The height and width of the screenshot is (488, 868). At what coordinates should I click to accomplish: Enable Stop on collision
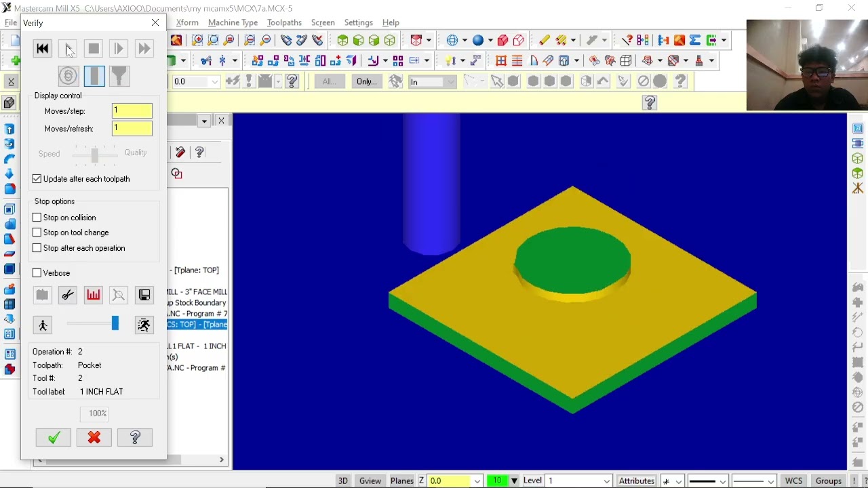(64, 218)
